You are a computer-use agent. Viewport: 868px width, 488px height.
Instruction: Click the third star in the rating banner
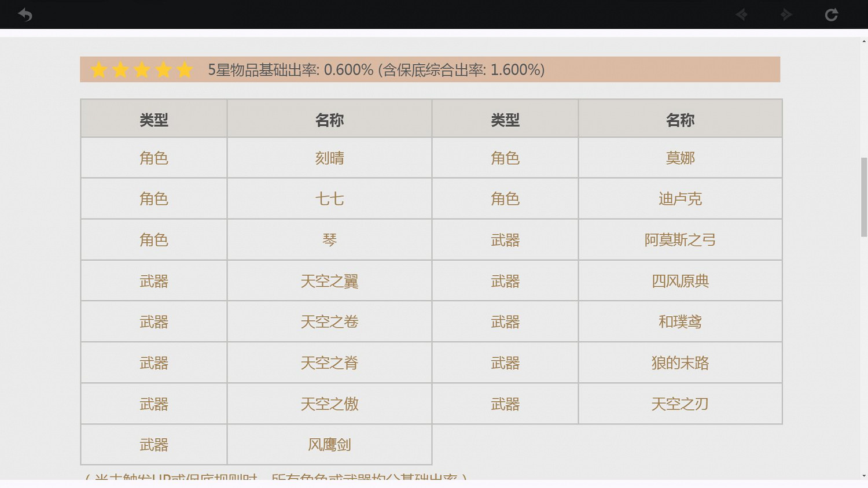point(142,69)
